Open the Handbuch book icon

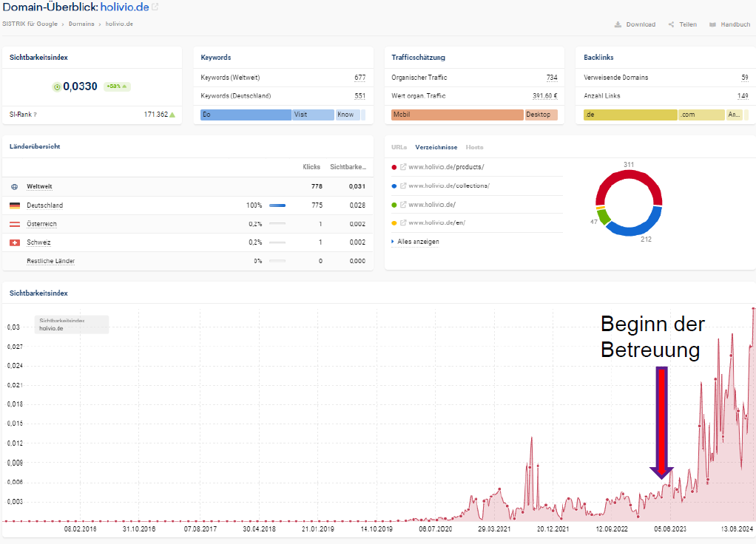[x=713, y=24]
